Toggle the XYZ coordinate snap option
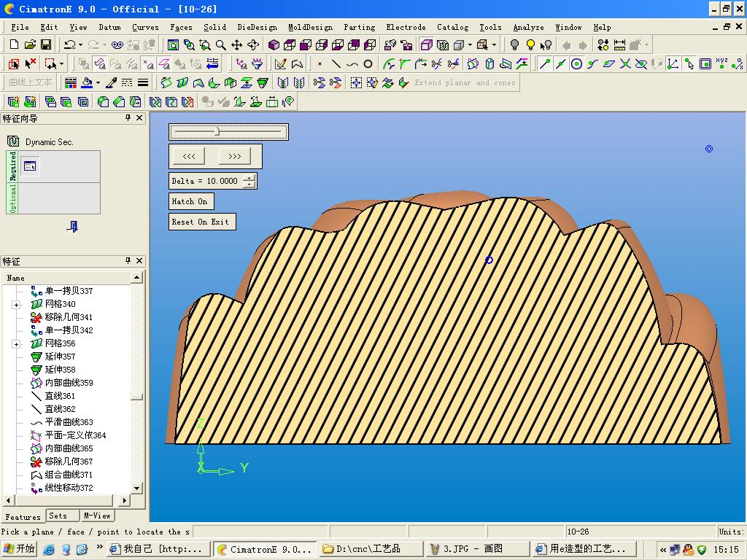Viewport: 747px width, 560px height. [721, 63]
